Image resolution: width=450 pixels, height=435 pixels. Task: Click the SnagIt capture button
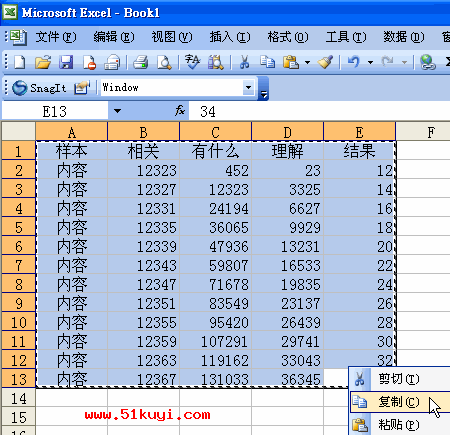pyautogui.click(x=39, y=88)
